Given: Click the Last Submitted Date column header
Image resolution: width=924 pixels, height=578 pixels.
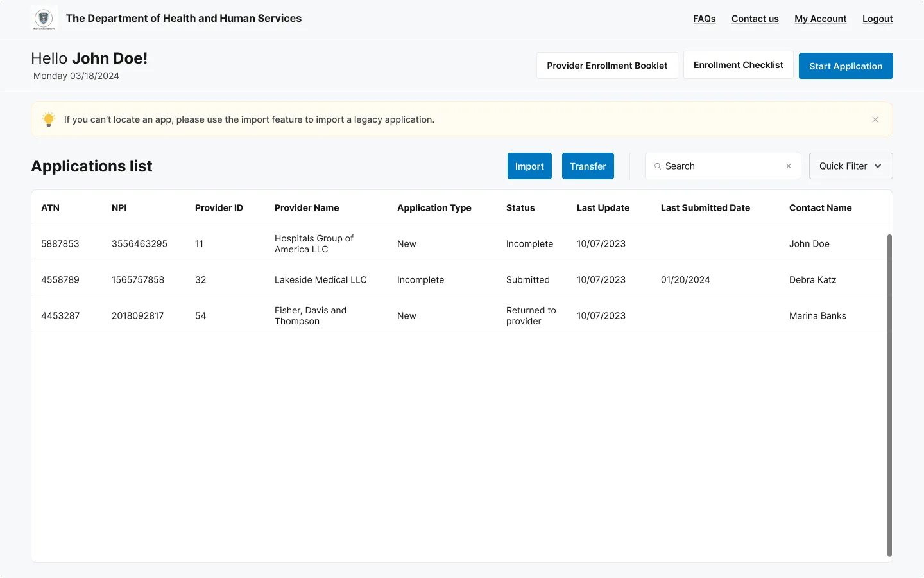Looking at the screenshot, I should tap(705, 208).
